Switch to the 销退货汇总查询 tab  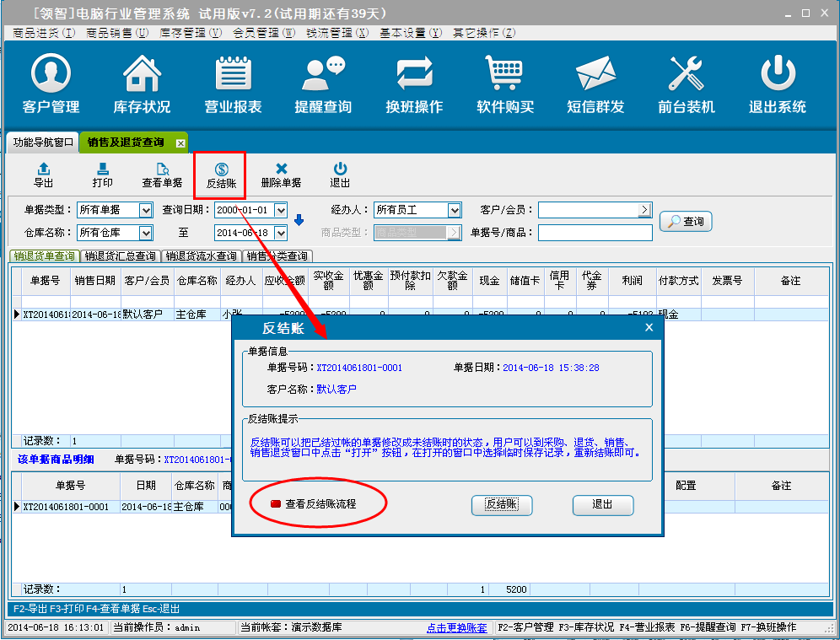[x=120, y=256]
